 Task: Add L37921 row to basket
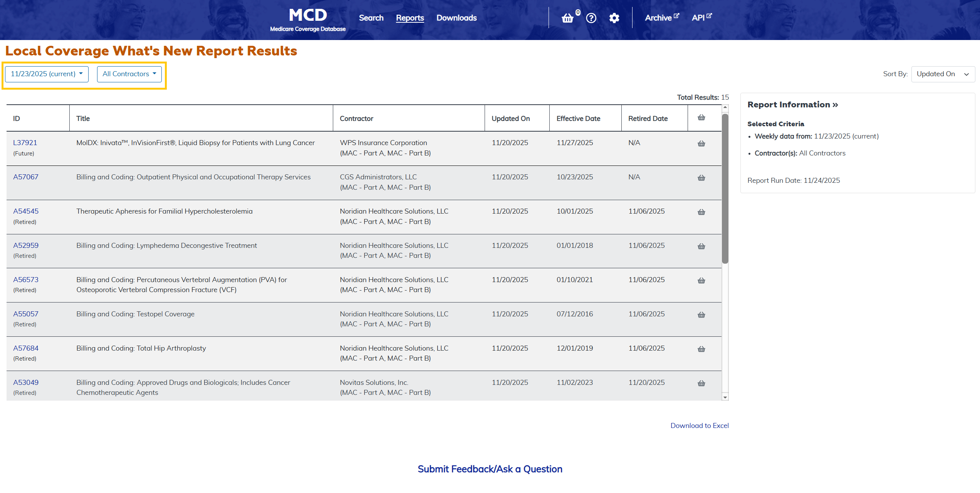pos(701,144)
